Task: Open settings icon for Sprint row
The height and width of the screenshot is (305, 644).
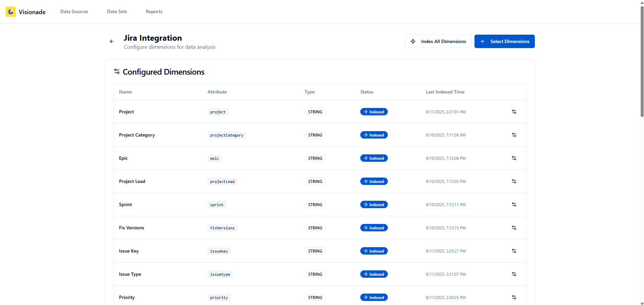Action: [514, 204]
